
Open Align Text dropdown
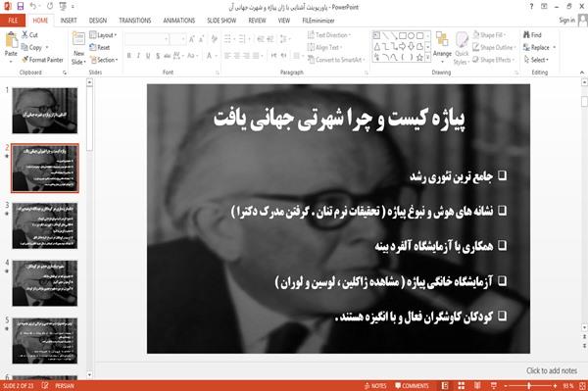pyautogui.click(x=324, y=47)
